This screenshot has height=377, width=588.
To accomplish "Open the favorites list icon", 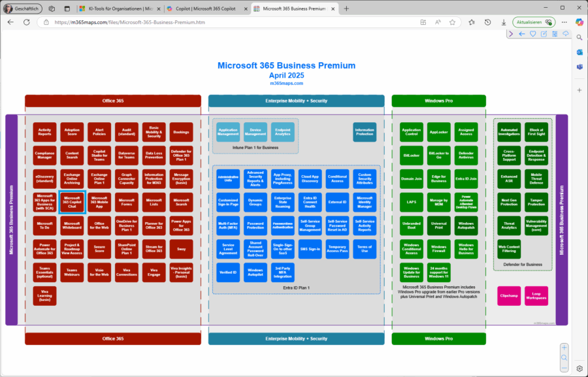I will coord(472,22).
